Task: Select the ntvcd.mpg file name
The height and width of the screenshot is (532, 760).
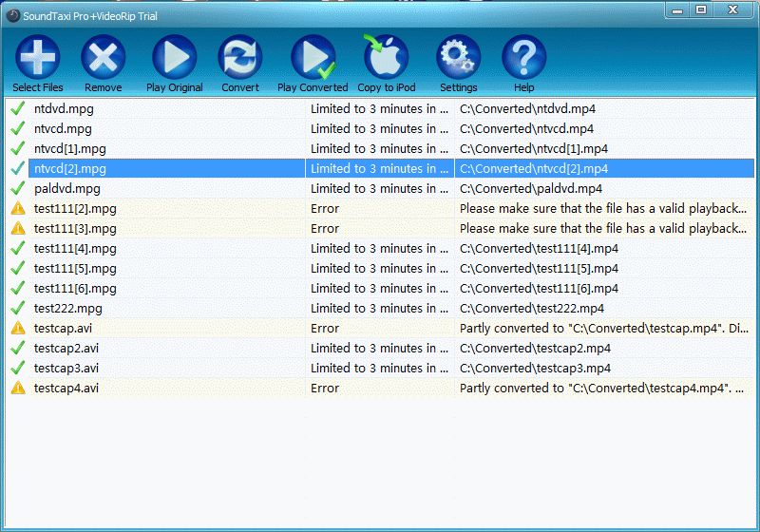Action: click(63, 129)
